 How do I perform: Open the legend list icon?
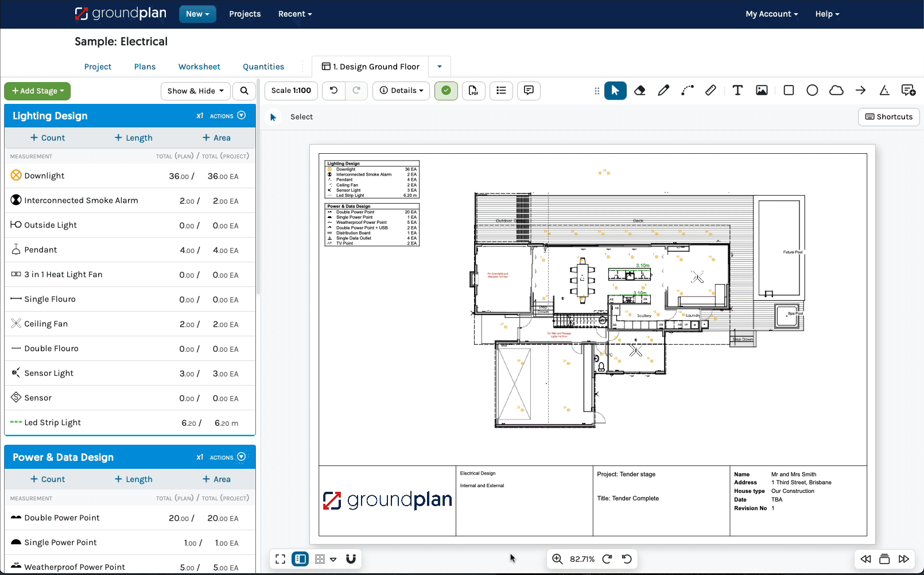(501, 91)
